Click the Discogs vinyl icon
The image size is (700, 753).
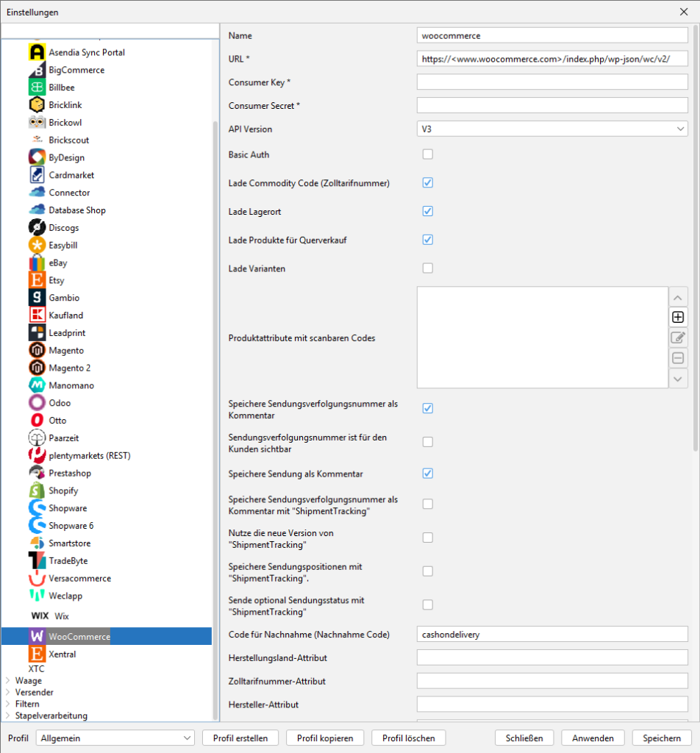(37, 228)
